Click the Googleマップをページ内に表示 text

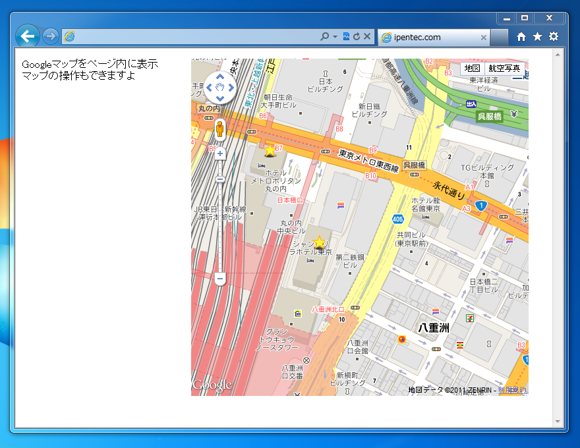(90, 64)
